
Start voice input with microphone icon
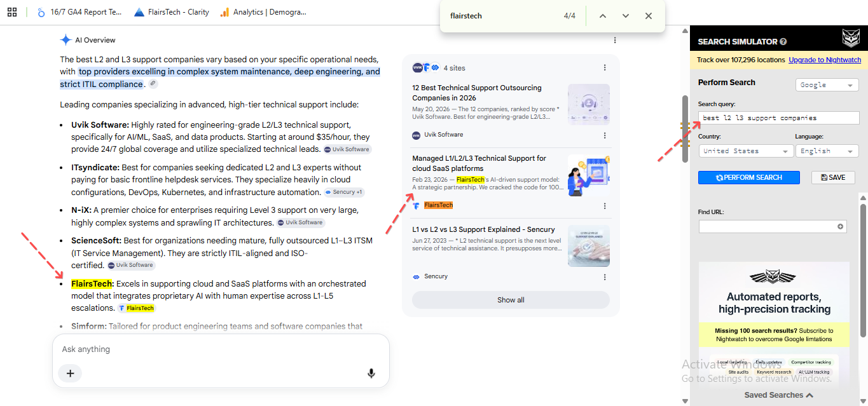371,374
